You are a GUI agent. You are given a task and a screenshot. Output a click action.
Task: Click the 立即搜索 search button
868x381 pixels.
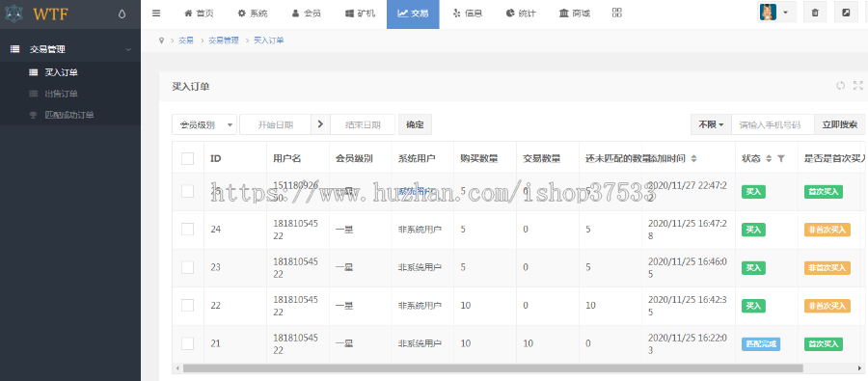(840, 124)
